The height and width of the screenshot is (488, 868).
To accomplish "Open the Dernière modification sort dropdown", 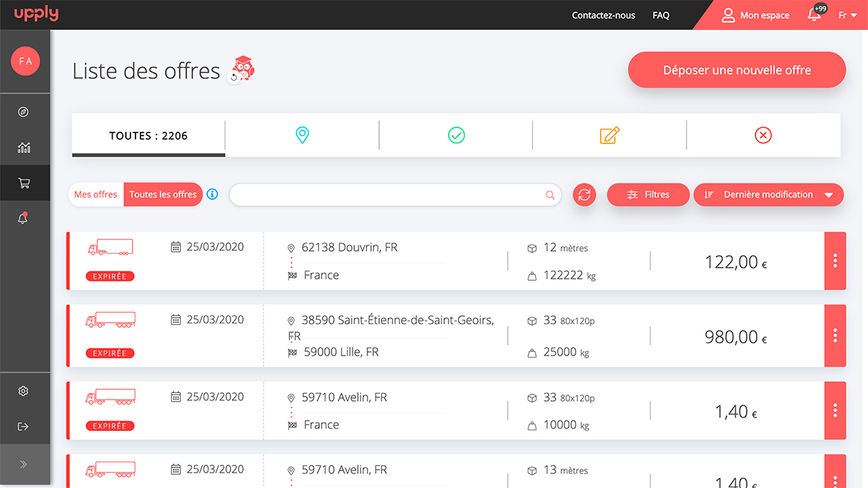I will [x=768, y=195].
